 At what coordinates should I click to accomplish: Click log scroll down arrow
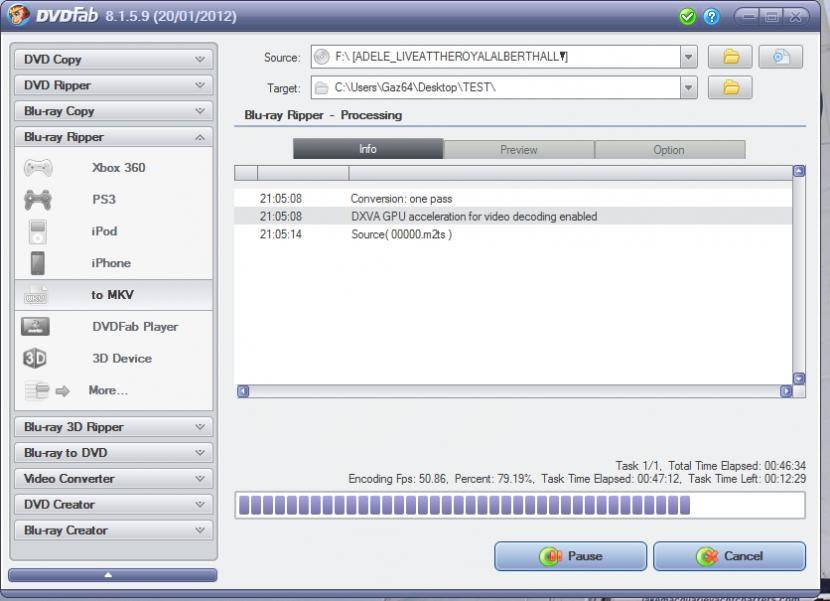point(799,378)
